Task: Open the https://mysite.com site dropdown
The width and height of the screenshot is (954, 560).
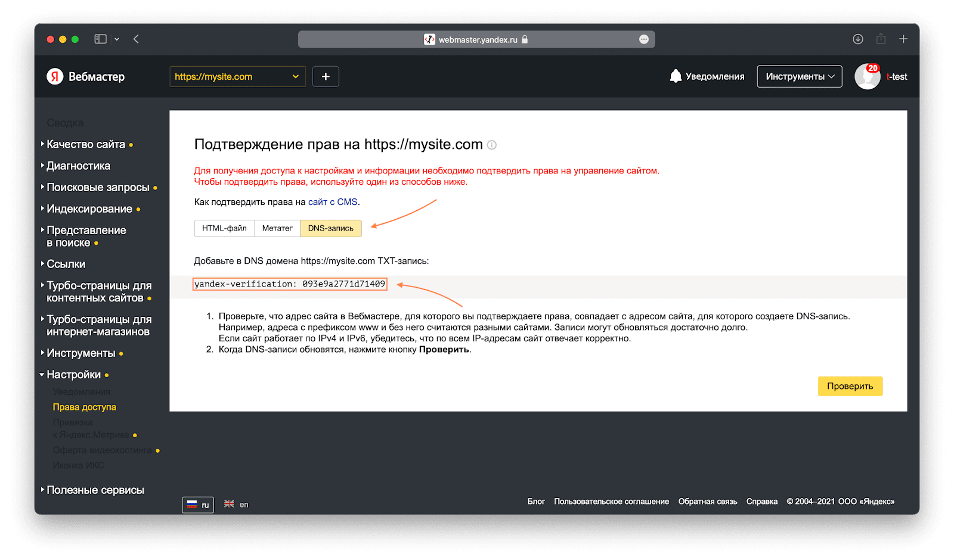Action: coord(237,76)
